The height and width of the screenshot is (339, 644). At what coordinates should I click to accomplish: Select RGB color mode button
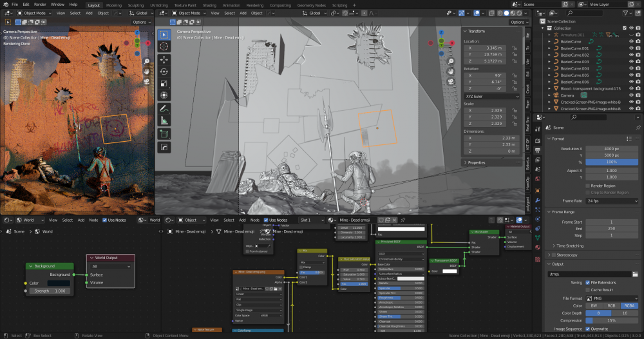[612, 305]
